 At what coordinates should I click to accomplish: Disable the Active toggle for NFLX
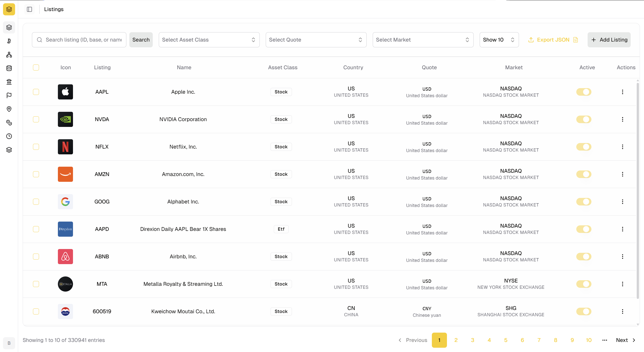[584, 147]
